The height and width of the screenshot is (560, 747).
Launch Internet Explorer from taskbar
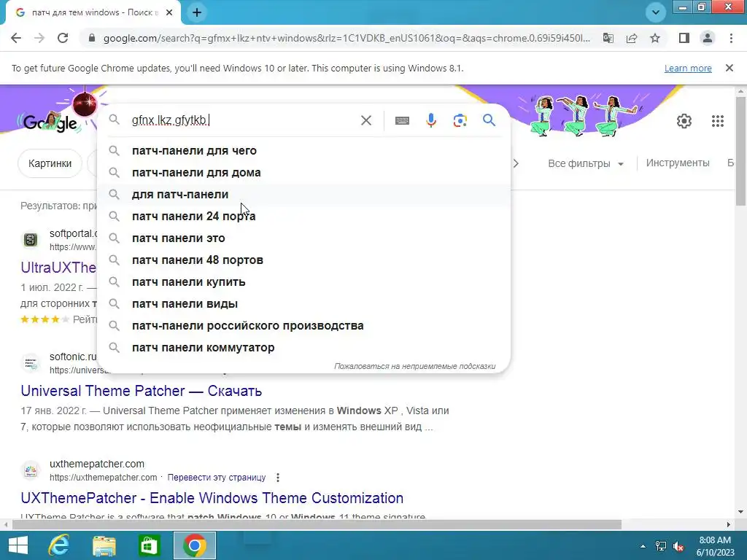pyautogui.click(x=58, y=545)
